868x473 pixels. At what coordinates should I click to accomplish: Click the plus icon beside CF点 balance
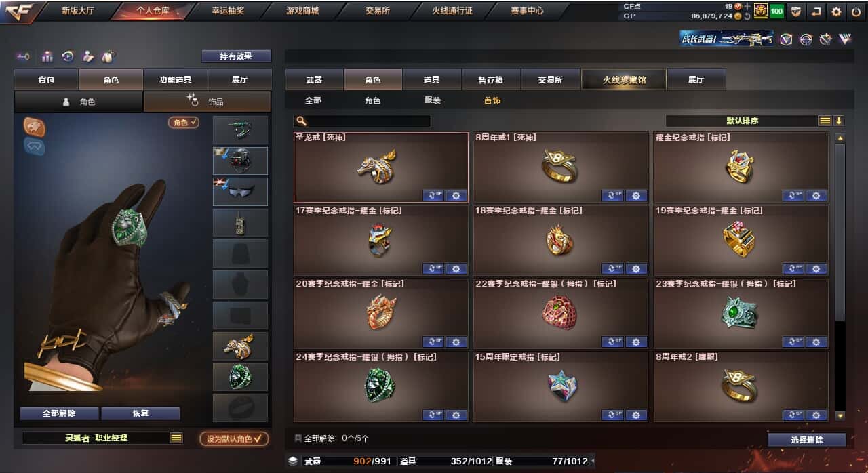point(747,6)
